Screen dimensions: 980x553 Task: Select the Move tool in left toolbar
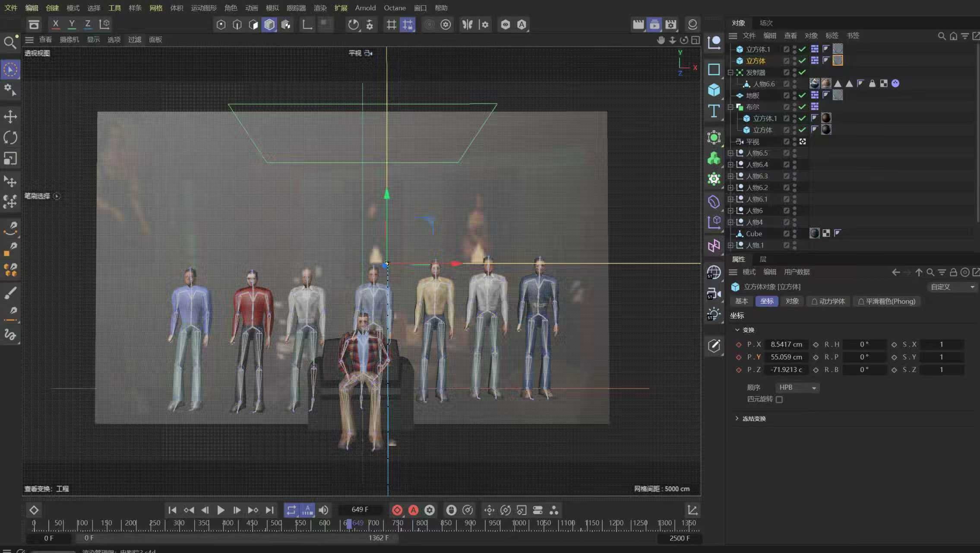click(10, 117)
